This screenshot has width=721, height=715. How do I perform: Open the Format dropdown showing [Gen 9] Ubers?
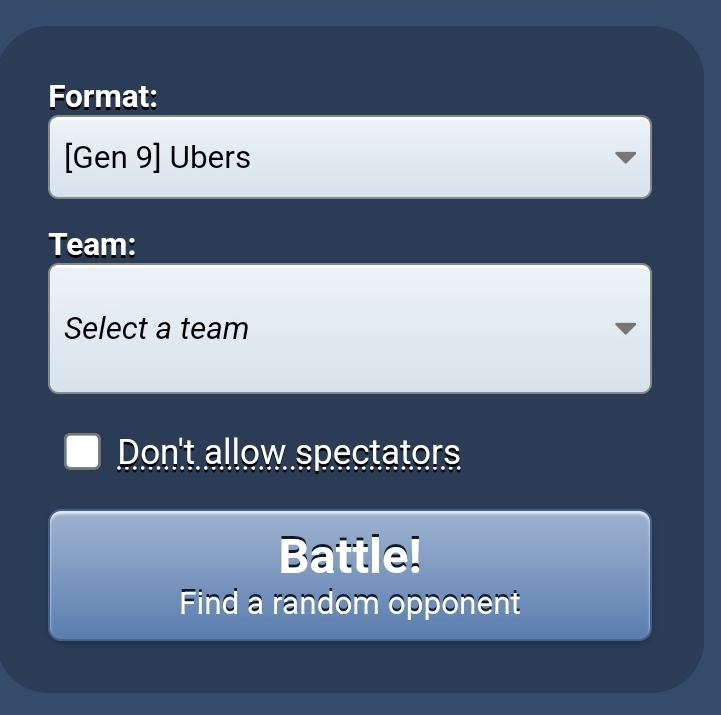coord(350,157)
